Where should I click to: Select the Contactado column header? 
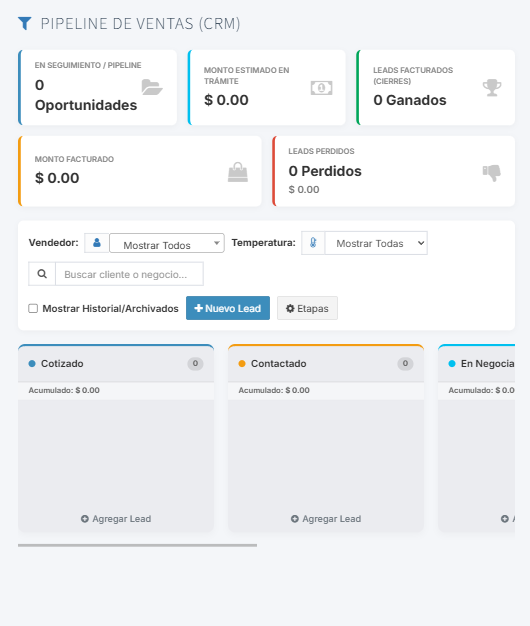pyautogui.click(x=326, y=363)
